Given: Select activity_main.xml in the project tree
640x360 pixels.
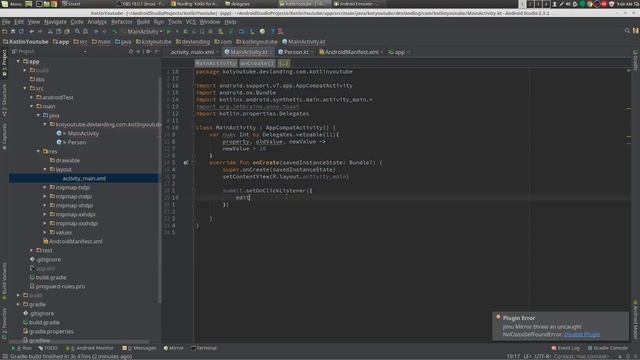Looking at the screenshot, I should [84, 178].
